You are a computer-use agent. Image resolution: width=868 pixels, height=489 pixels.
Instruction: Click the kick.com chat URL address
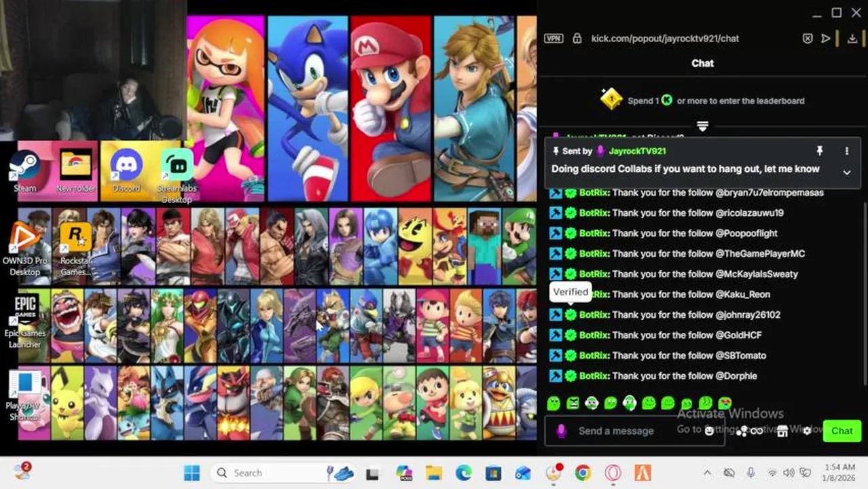(665, 39)
